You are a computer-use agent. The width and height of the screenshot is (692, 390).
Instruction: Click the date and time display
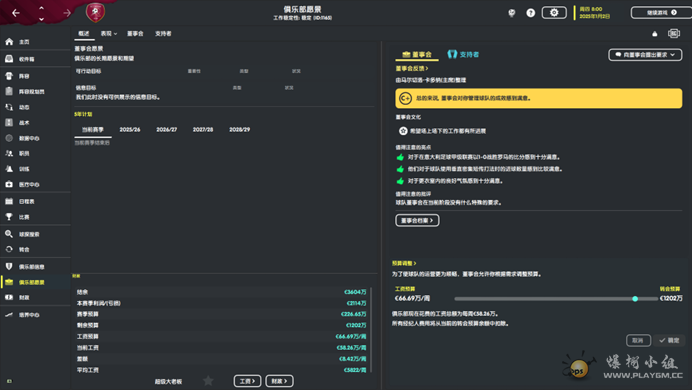click(594, 12)
